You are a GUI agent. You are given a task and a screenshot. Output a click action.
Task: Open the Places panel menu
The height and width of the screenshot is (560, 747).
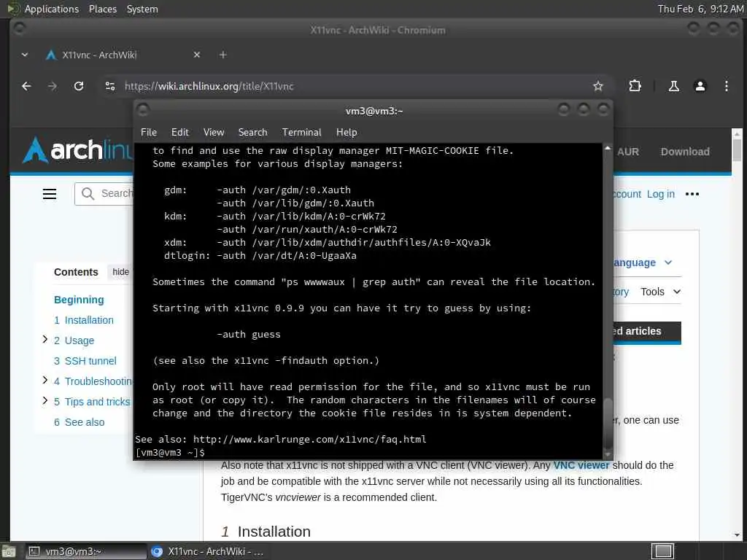(102, 9)
